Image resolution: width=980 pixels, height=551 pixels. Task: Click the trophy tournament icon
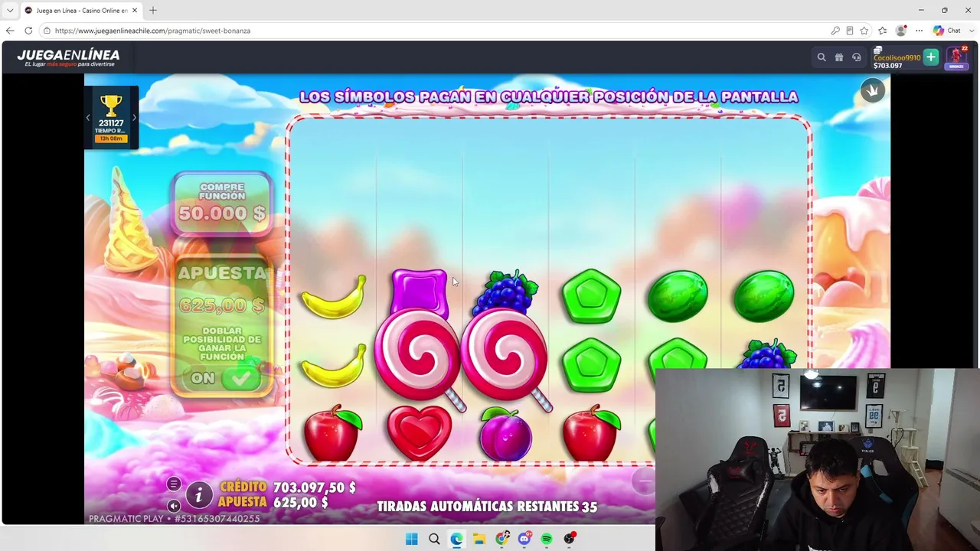[x=111, y=106]
